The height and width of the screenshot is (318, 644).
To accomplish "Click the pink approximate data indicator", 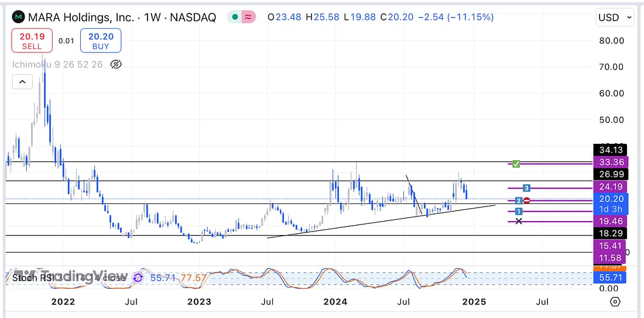I will pos(249,17).
